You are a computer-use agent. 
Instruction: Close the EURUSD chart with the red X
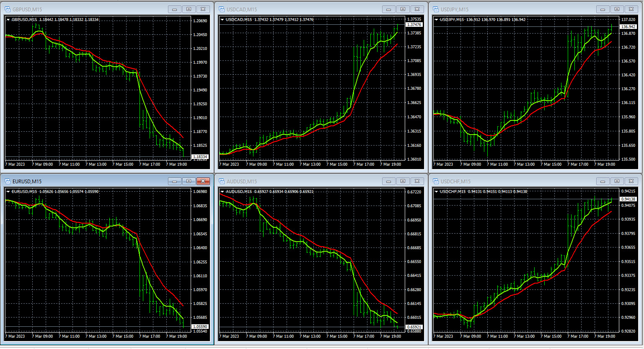point(203,181)
